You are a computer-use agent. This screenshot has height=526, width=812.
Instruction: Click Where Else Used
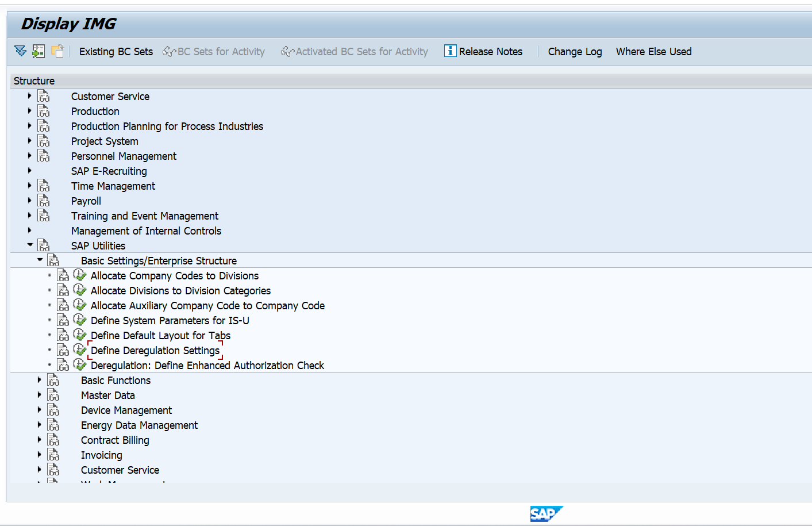coord(653,52)
